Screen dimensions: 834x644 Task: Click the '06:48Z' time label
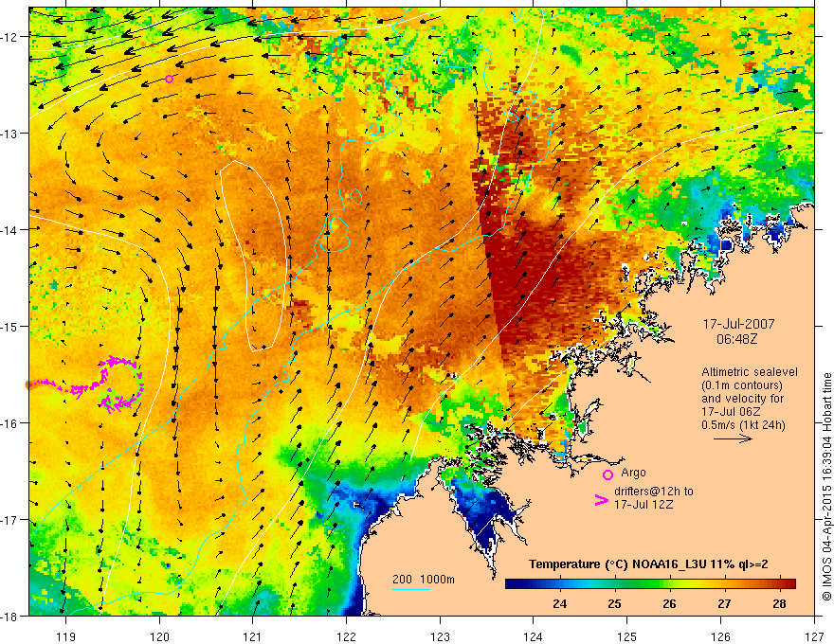coord(736,339)
